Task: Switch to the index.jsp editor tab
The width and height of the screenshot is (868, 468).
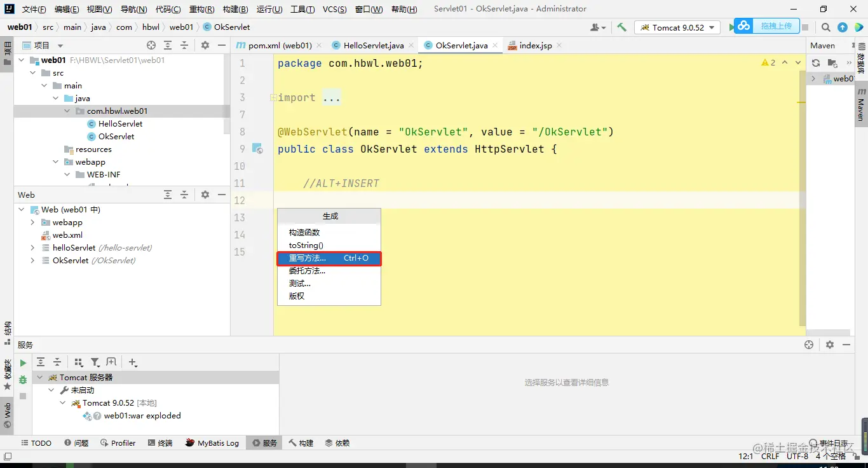Action: click(x=536, y=45)
